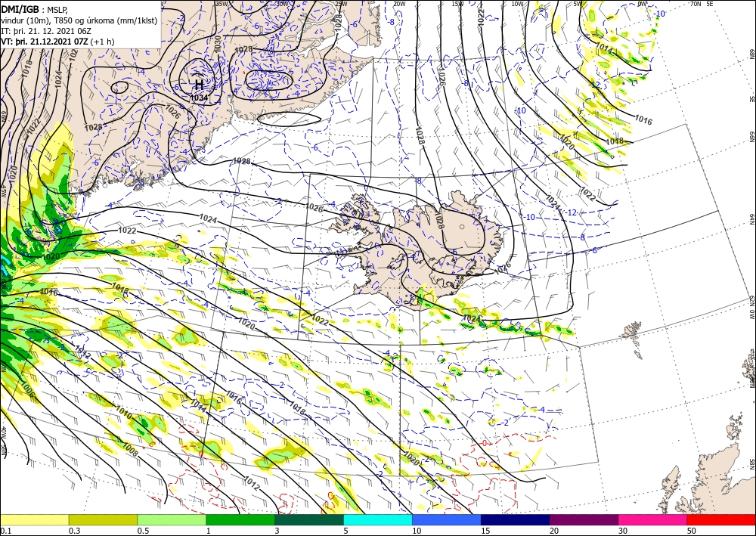This screenshot has width=756, height=536.
Task: Click the '66N' latitude label on right
Action: click(751, 138)
